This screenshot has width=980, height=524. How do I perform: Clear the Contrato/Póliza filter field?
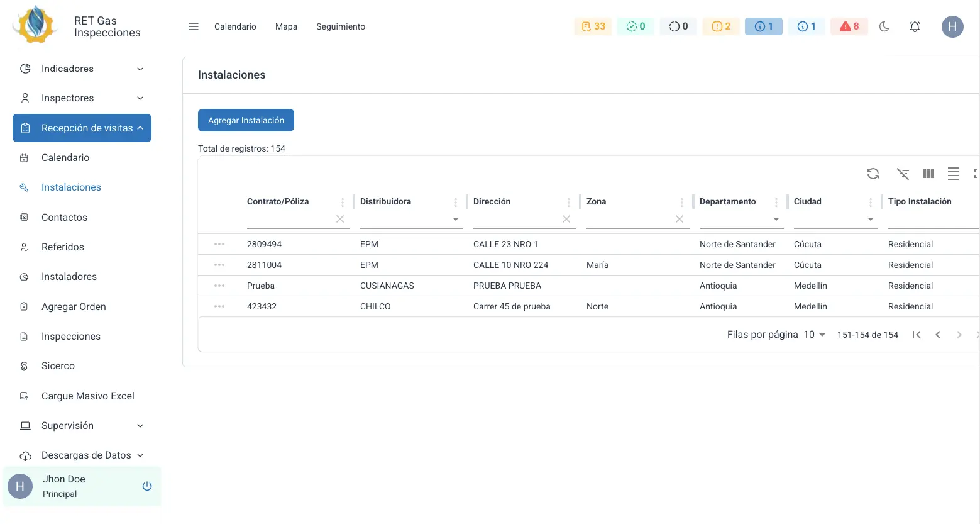(x=340, y=219)
